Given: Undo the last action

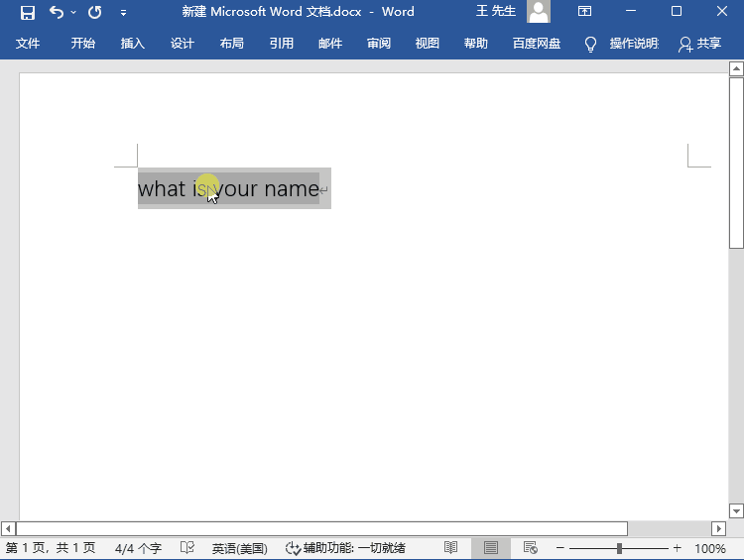Looking at the screenshot, I should point(57,12).
